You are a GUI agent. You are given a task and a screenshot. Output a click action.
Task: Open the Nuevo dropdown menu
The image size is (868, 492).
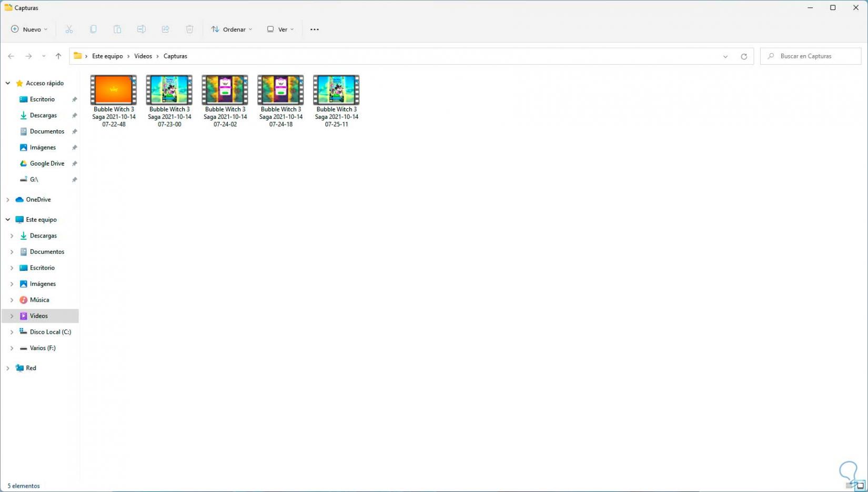[x=29, y=29]
